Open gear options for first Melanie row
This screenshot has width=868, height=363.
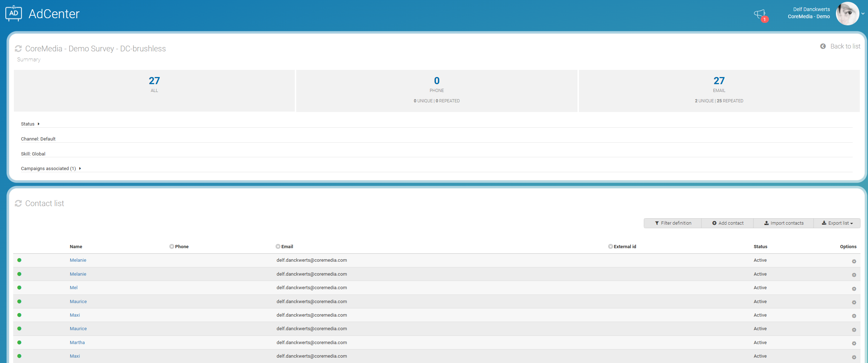[x=854, y=261]
